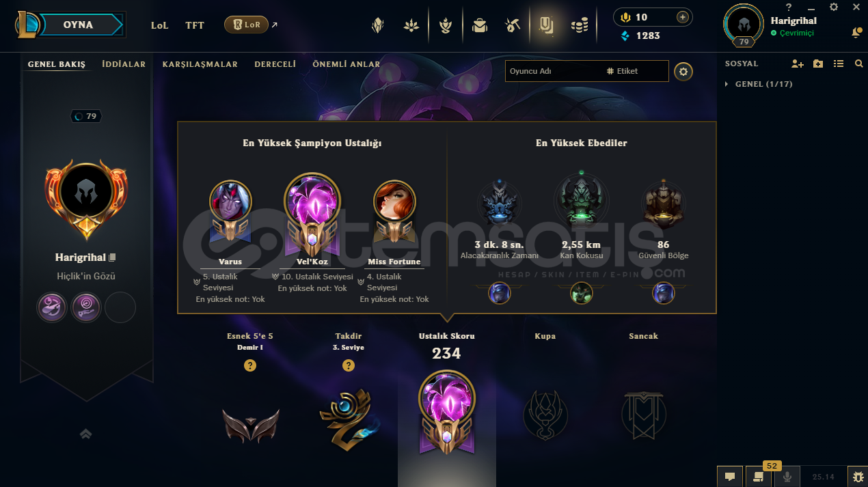Toggle the friend list view icon

pos(839,64)
